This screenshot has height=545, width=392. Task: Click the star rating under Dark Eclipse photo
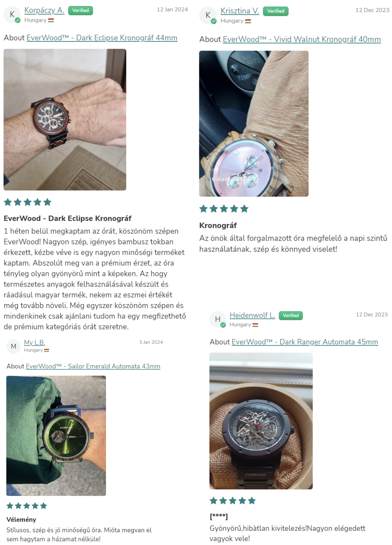pos(28,202)
